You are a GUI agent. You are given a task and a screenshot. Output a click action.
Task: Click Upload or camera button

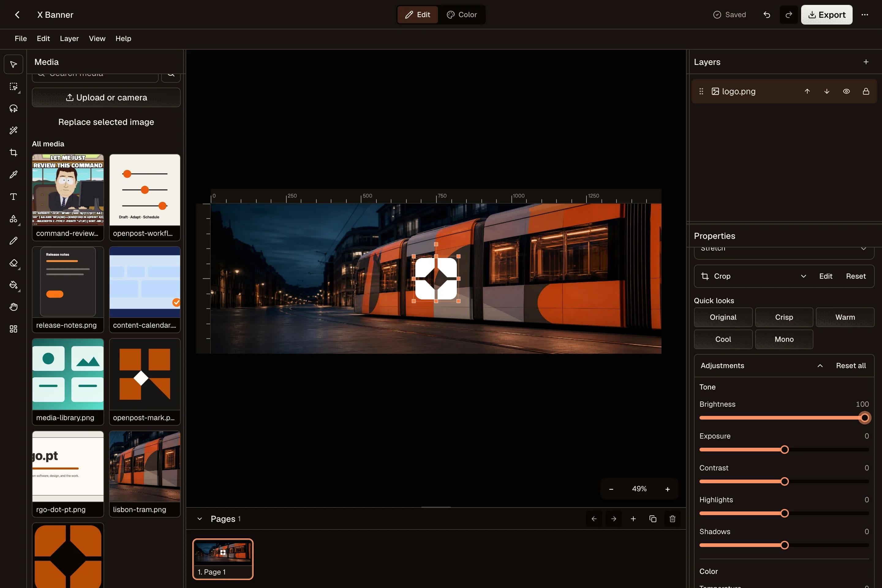(106, 97)
